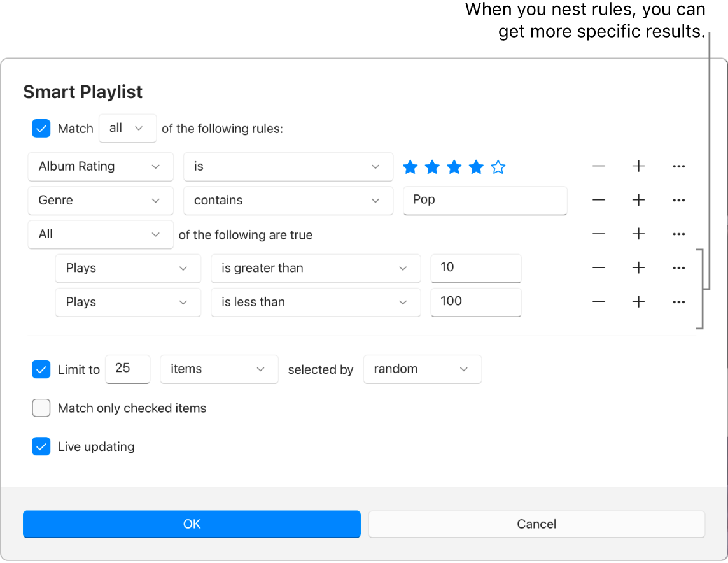Add a rule after Album Rating
The height and width of the screenshot is (563, 728).
coord(638,166)
